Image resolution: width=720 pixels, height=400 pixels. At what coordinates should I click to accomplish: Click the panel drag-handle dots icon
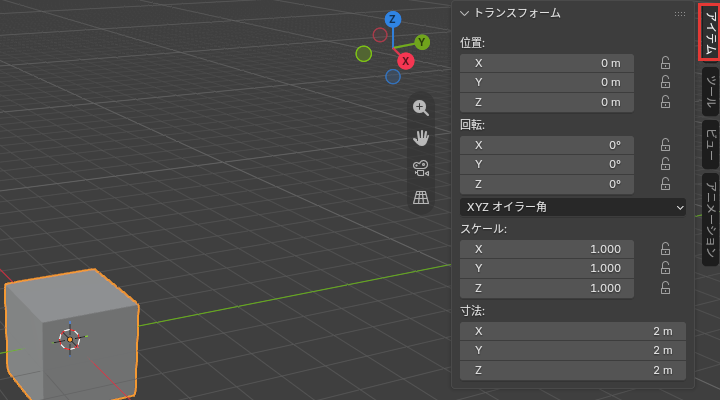(x=680, y=14)
